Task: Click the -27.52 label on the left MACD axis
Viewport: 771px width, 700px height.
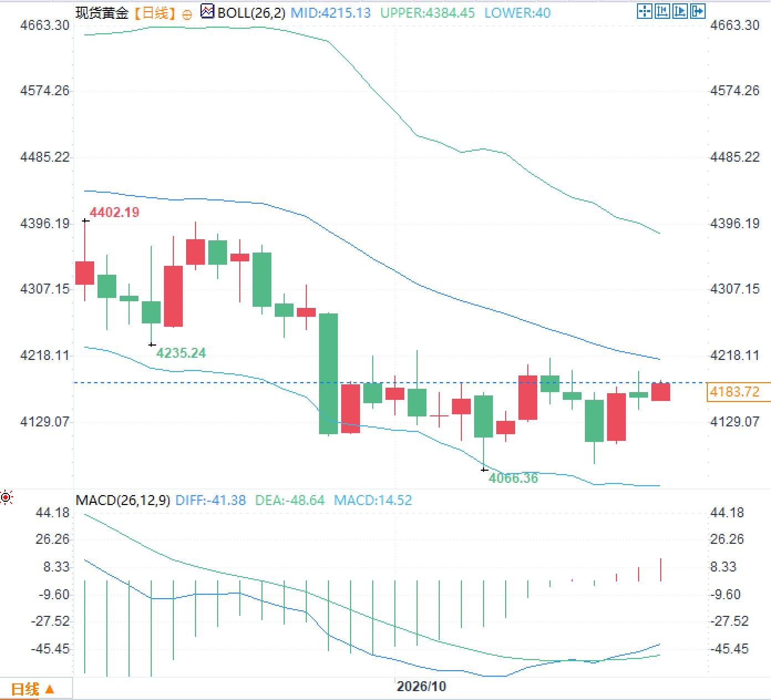Action: point(51,621)
